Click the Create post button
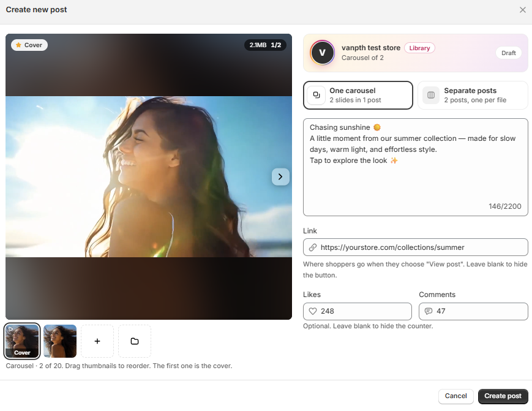The width and height of the screenshot is (532, 411). click(x=503, y=396)
